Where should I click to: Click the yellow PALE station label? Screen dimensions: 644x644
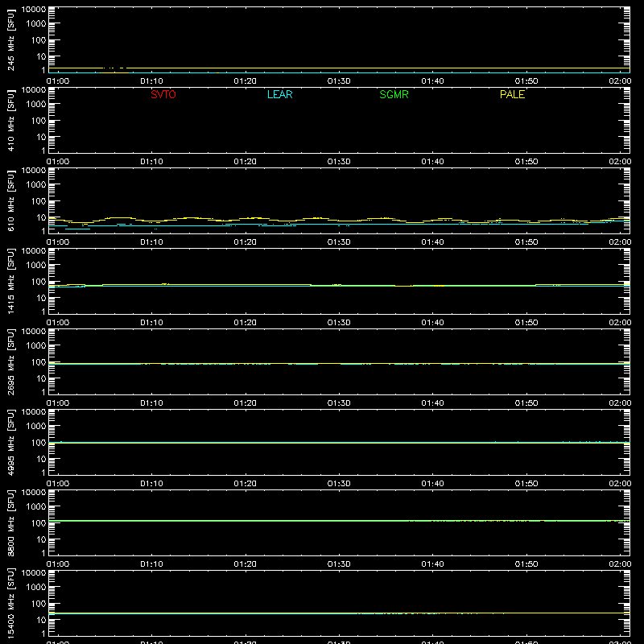coord(512,94)
